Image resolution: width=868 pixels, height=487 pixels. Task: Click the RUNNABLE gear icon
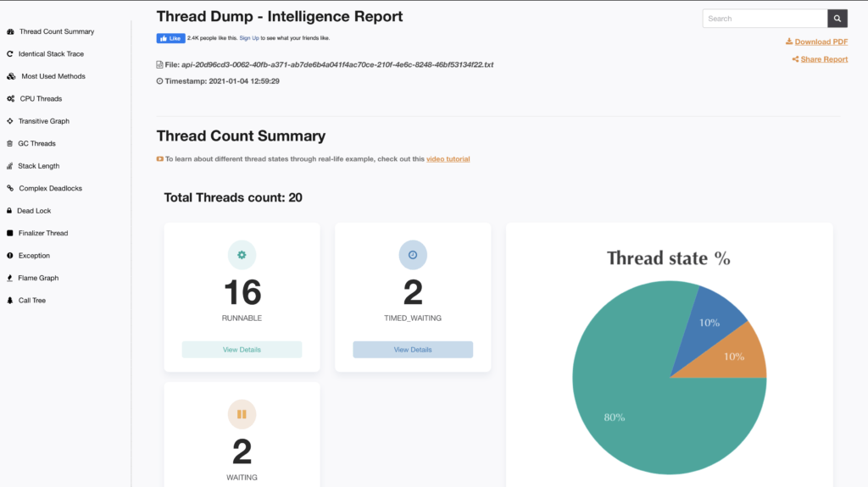coord(242,255)
